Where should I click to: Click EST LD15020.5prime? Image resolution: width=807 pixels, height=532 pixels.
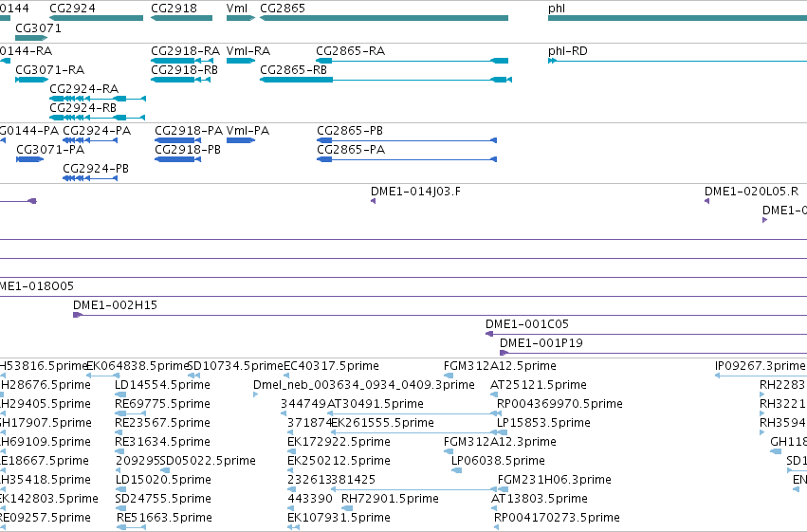[121, 490]
